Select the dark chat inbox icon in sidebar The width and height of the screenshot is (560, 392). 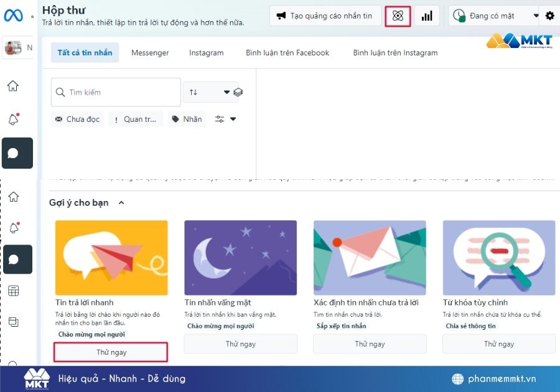tap(17, 152)
